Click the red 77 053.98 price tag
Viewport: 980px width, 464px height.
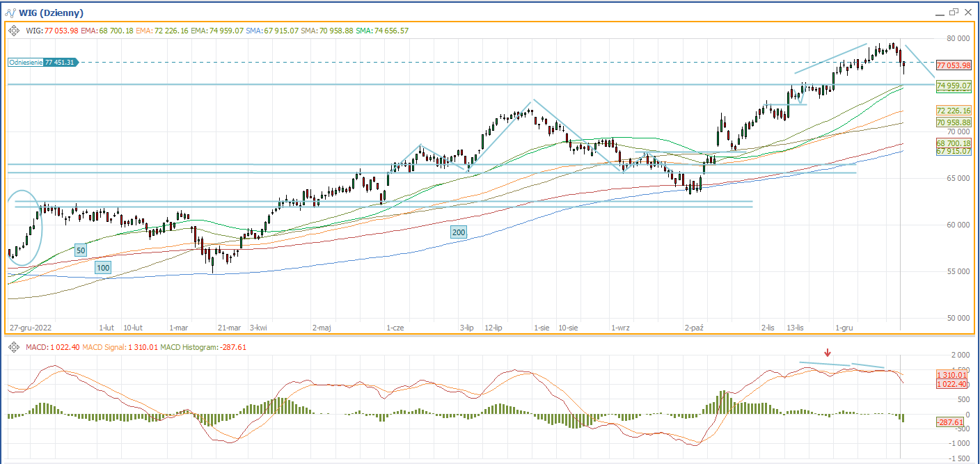click(x=953, y=65)
